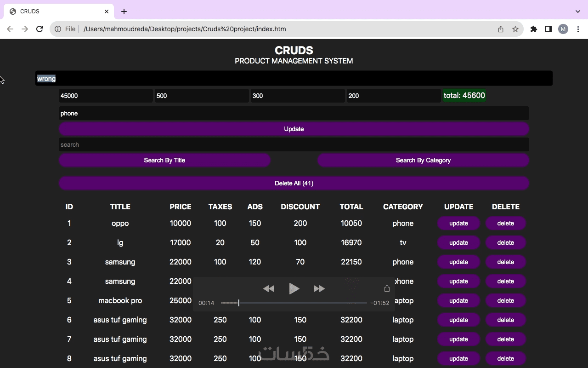Click the search input field
Viewport: 588px width, 368px height.
294,144
